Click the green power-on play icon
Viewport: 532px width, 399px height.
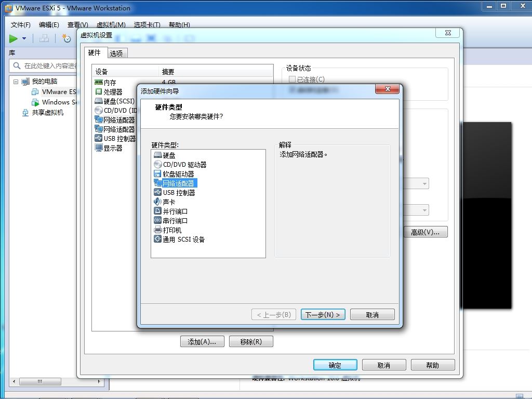[x=13, y=38]
